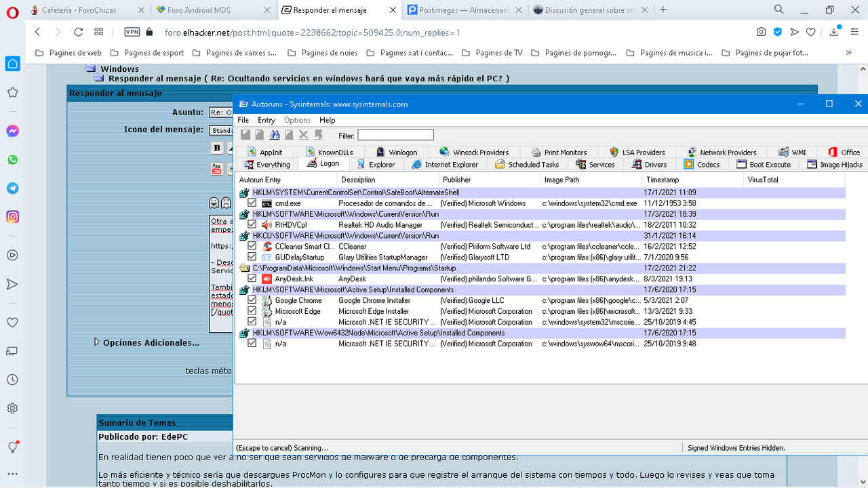This screenshot has height=488, width=868.
Task: Switch to the Everything tab
Action: [267, 165]
